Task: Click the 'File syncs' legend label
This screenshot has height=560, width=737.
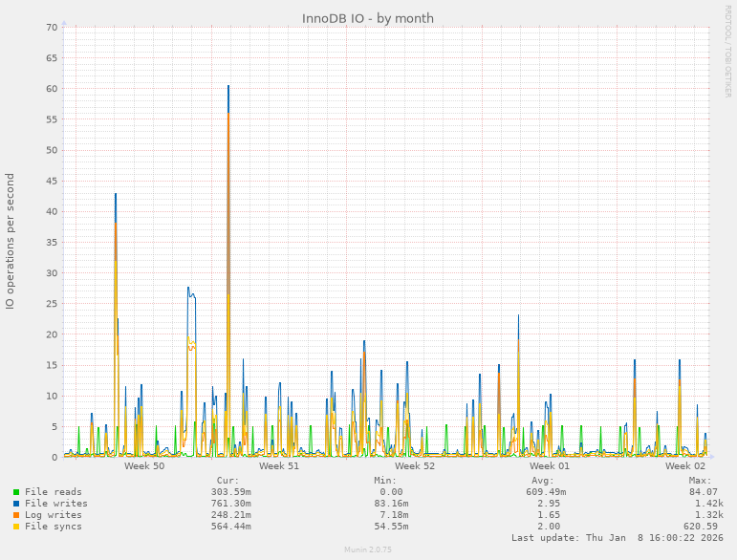Action: tap(54, 527)
